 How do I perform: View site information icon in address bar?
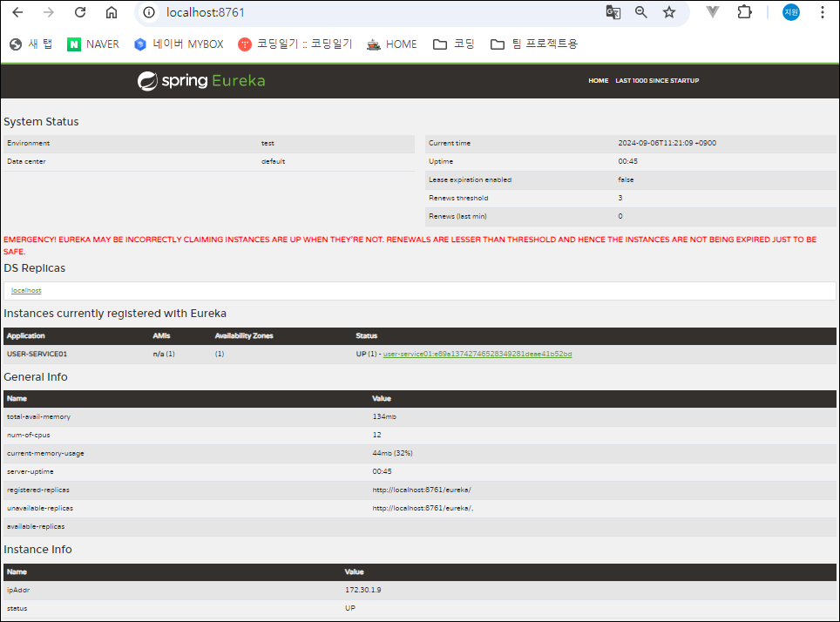(150, 12)
